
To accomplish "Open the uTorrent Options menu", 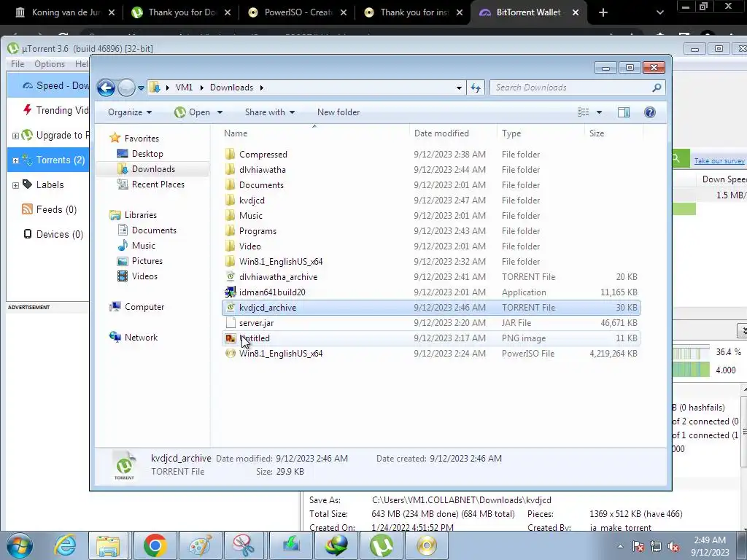I will (50, 64).
